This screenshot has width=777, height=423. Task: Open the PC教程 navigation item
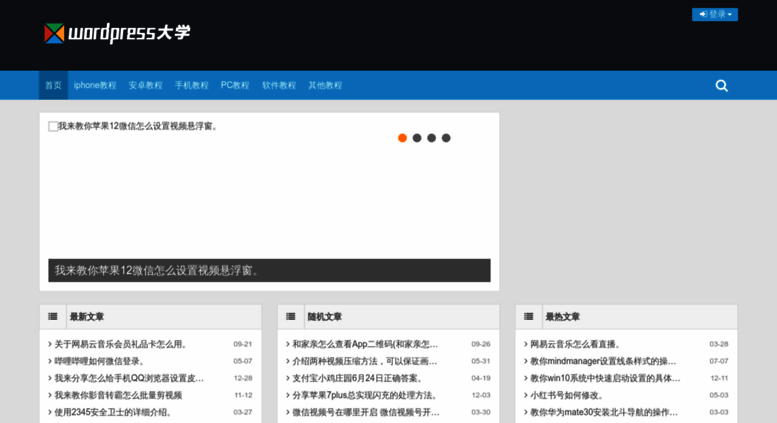pyautogui.click(x=235, y=85)
